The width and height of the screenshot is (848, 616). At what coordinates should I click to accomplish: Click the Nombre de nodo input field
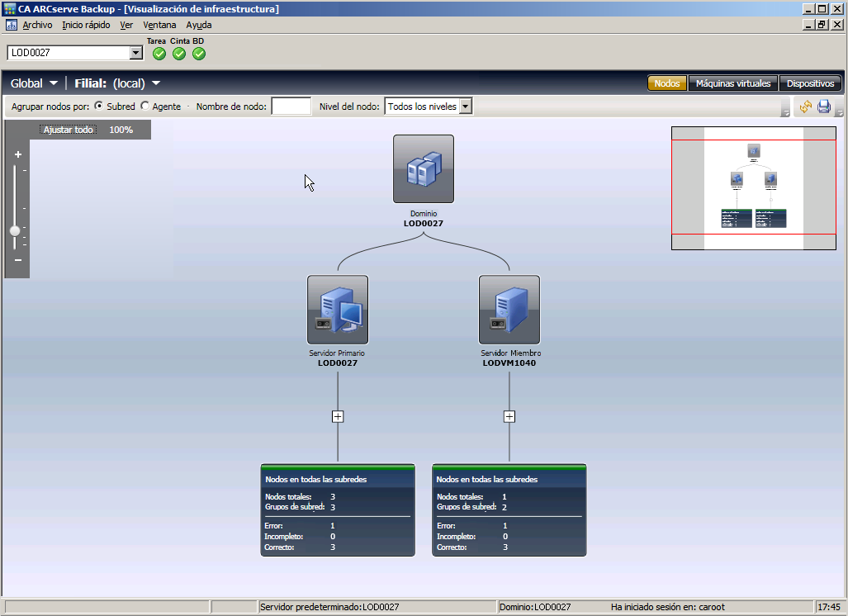click(291, 107)
